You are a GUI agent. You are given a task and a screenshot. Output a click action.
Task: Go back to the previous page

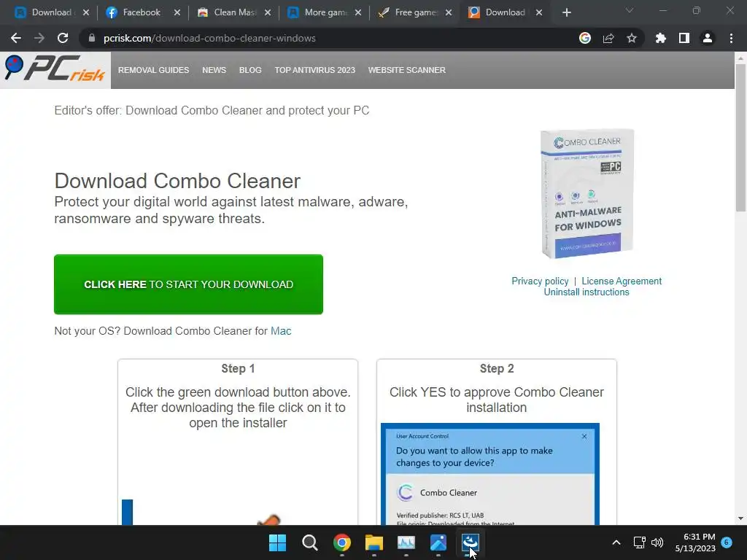coord(16,38)
